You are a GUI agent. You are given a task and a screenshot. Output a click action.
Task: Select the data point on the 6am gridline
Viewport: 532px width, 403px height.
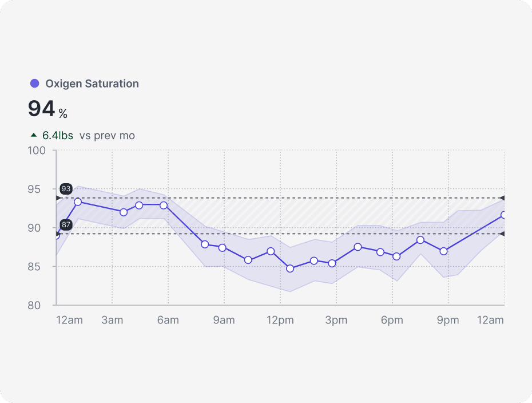click(164, 205)
